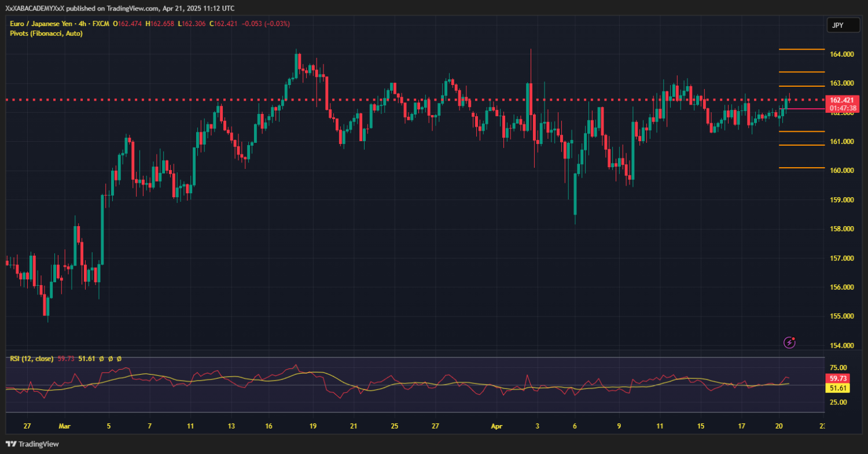The height and width of the screenshot is (454, 868).
Task: Click the 01:47:38 candle countdown timer
Action: point(842,108)
